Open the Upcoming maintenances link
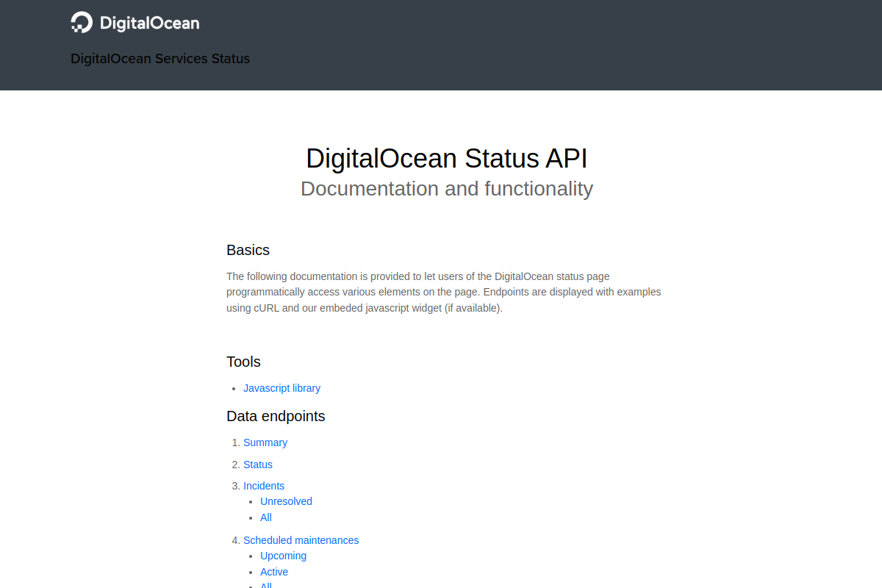Image resolution: width=882 pixels, height=588 pixels. 283,556
